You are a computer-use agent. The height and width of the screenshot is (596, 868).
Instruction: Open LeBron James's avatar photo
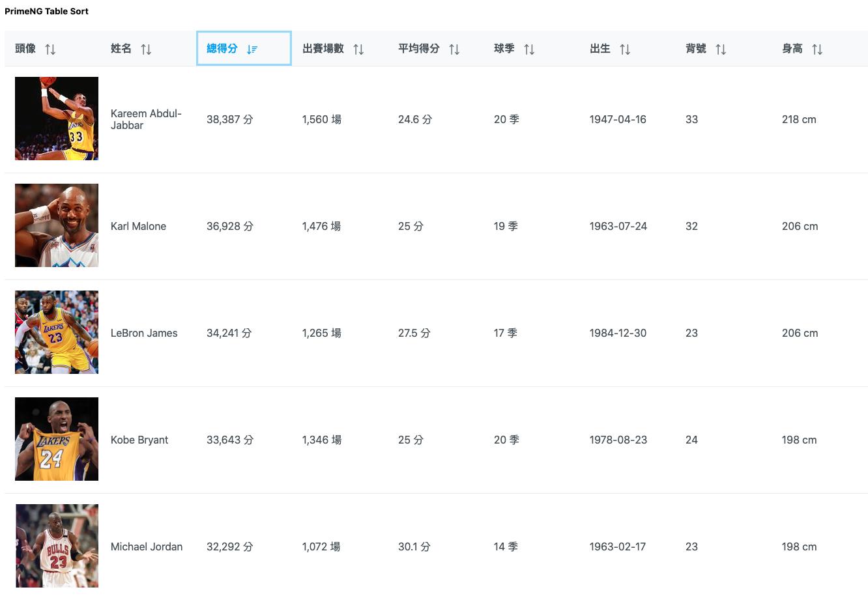click(x=57, y=332)
